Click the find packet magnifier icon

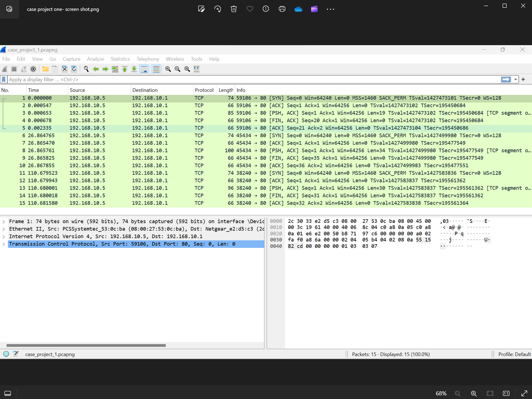(x=86, y=69)
